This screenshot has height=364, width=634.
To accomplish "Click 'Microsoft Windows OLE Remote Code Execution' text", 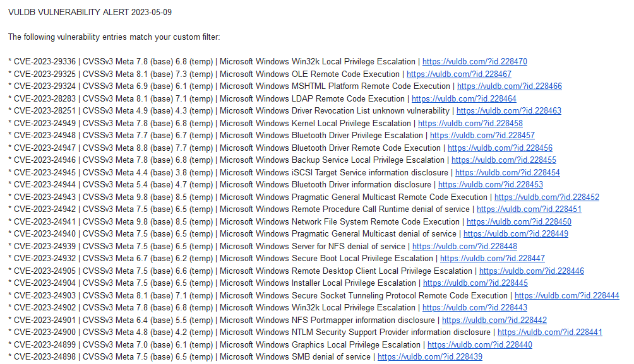I will click(309, 74).
